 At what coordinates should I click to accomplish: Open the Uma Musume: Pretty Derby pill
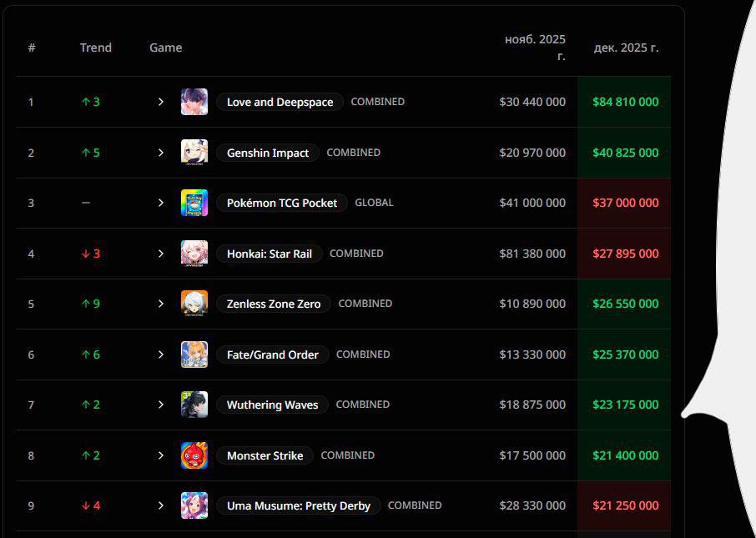tap(299, 505)
